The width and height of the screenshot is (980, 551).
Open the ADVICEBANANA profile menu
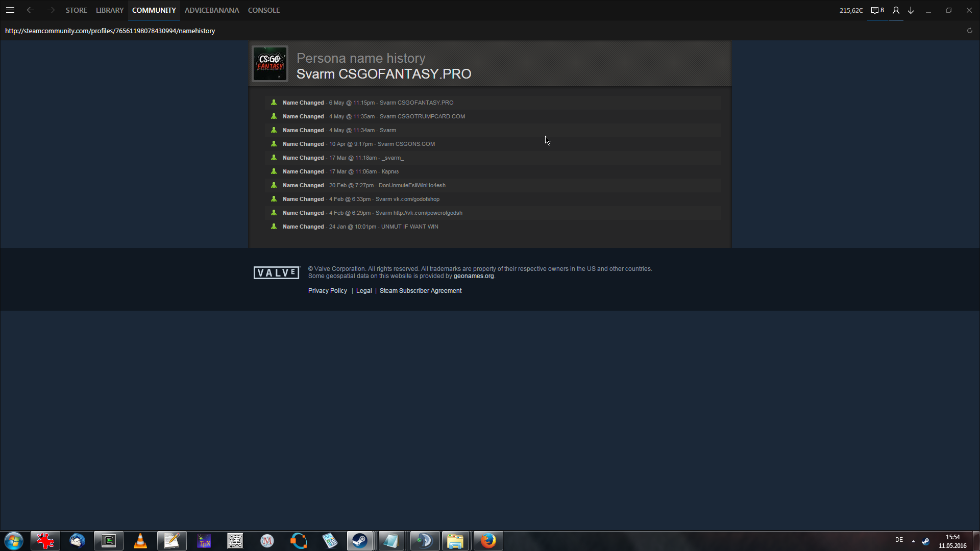point(212,10)
